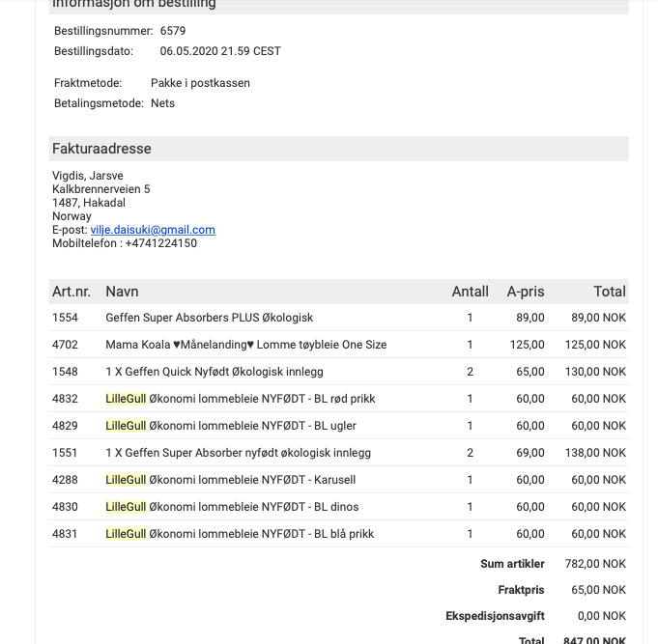Select shipping method Pakke i postkassen
This screenshot has height=644, width=658.
pyautogui.click(x=200, y=83)
